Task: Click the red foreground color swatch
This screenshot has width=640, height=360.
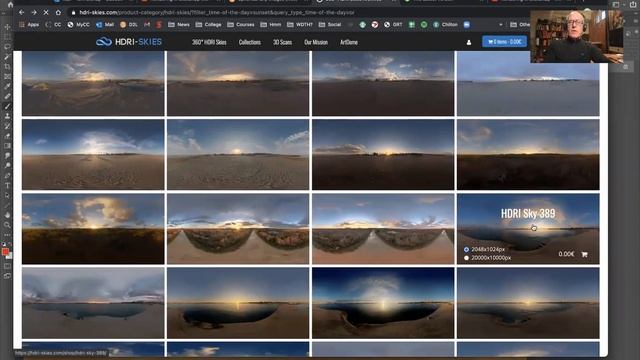Action: 5,252
